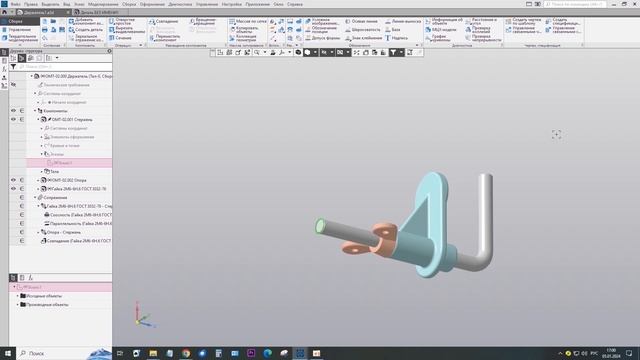Expand the Производные объекты folder
640x360 pixels.
point(18,304)
